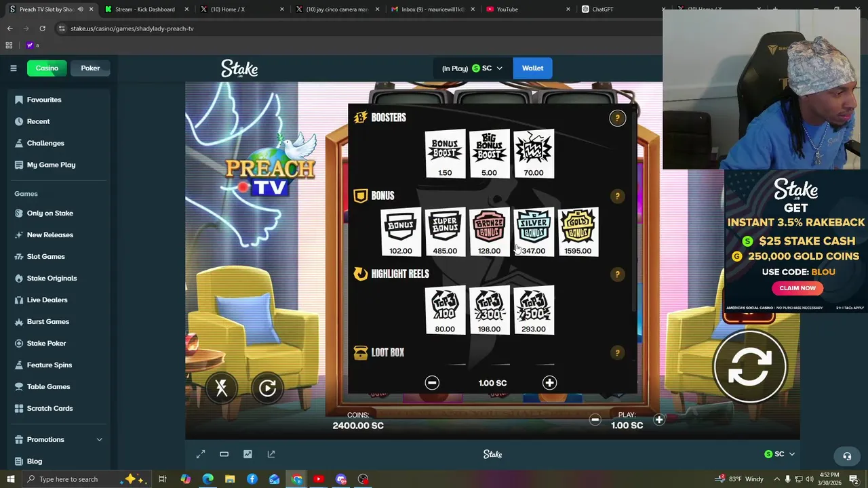This screenshot has width=868, height=488.
Task: Open help for Highlight Reels section
Action: point(617,274)
